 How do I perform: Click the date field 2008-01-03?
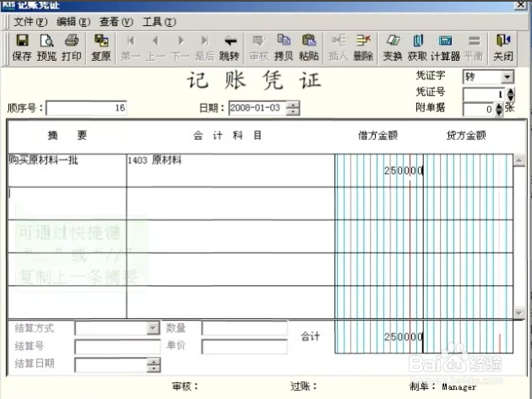258,108
